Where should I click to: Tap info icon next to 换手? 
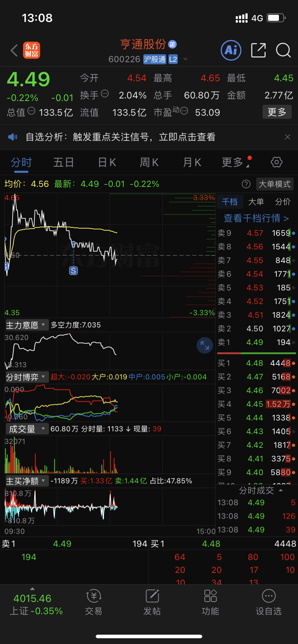tap(105, 94)
